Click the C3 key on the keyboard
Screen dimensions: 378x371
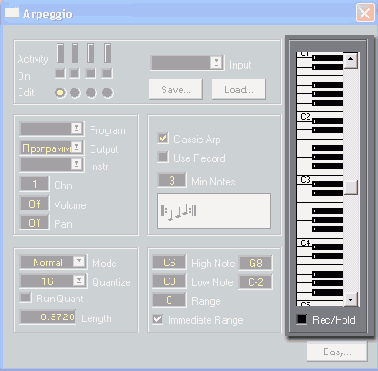point(304,180)
